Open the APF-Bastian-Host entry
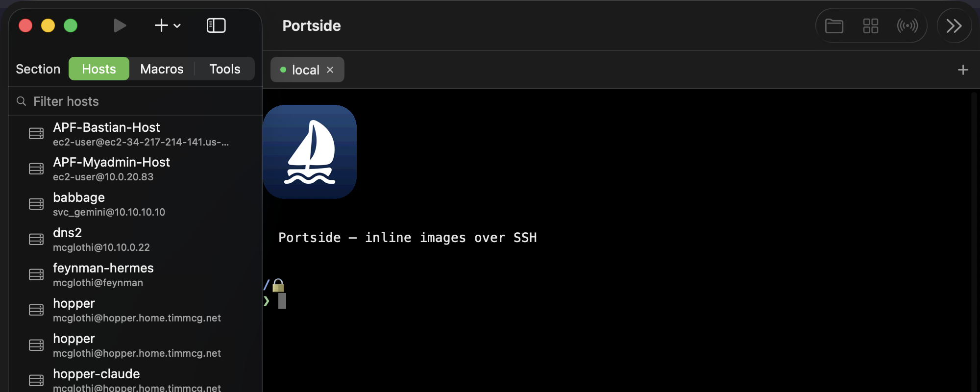Screen dimensions: 980x392 point(135,134)
